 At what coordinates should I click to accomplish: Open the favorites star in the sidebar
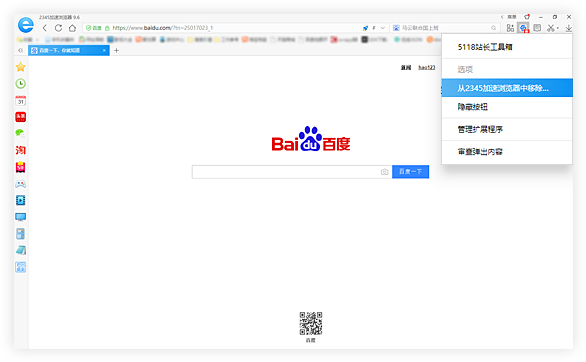click(21, 67)
